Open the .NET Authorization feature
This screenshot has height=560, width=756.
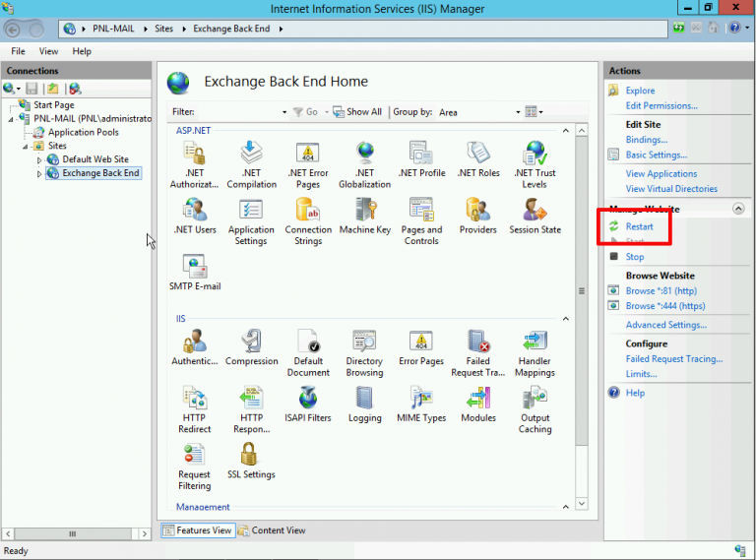tap(194, 164)
